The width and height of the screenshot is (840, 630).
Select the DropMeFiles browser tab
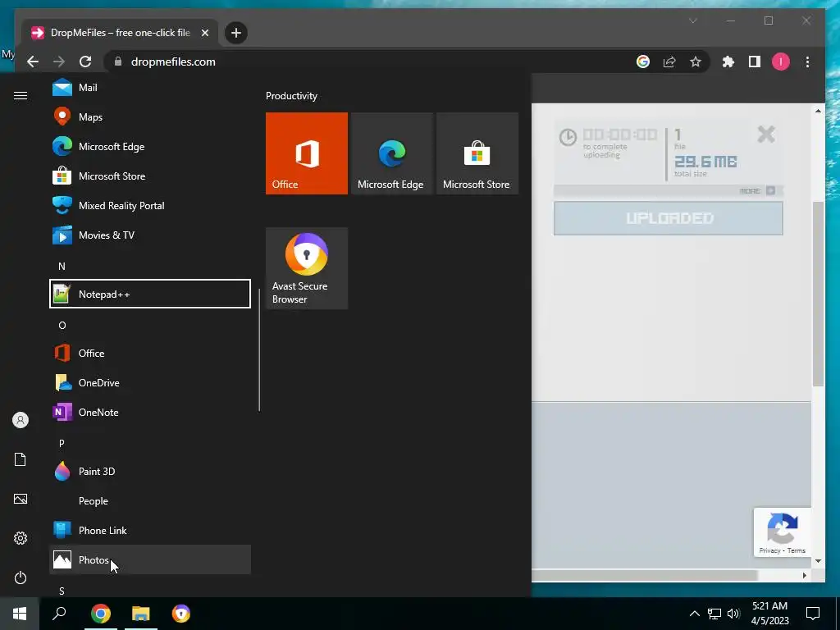tap(120, 33)
